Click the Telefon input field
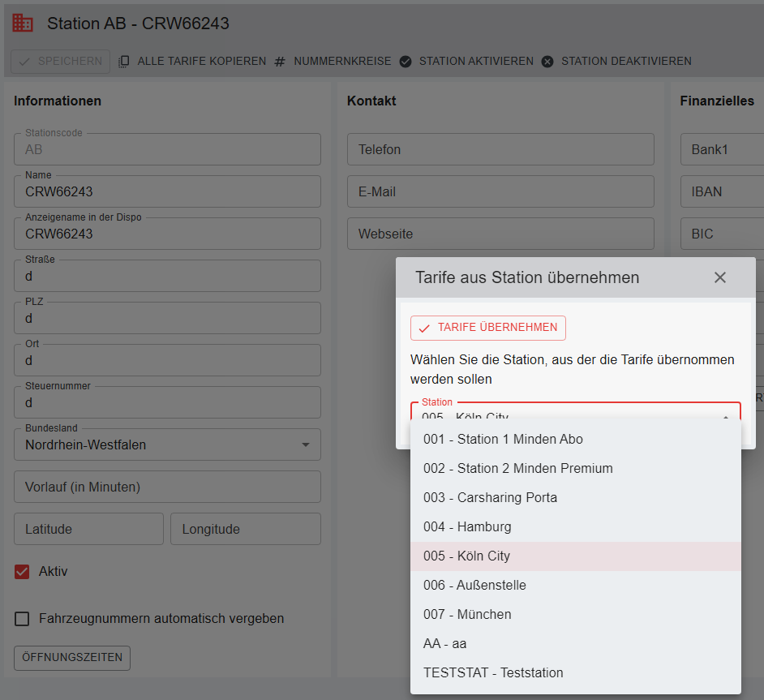This screenshot has height=700, width=764. pyautogui.click(x=500, y=149)
